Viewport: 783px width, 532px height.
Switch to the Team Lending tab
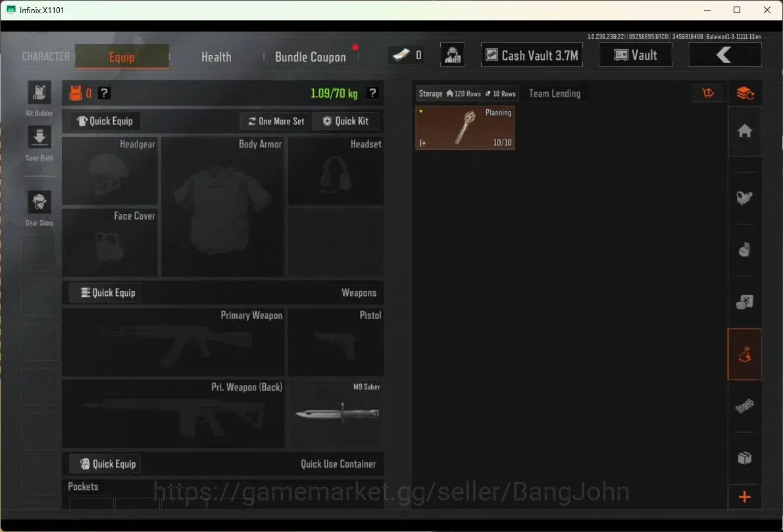[x=554, y=93]
